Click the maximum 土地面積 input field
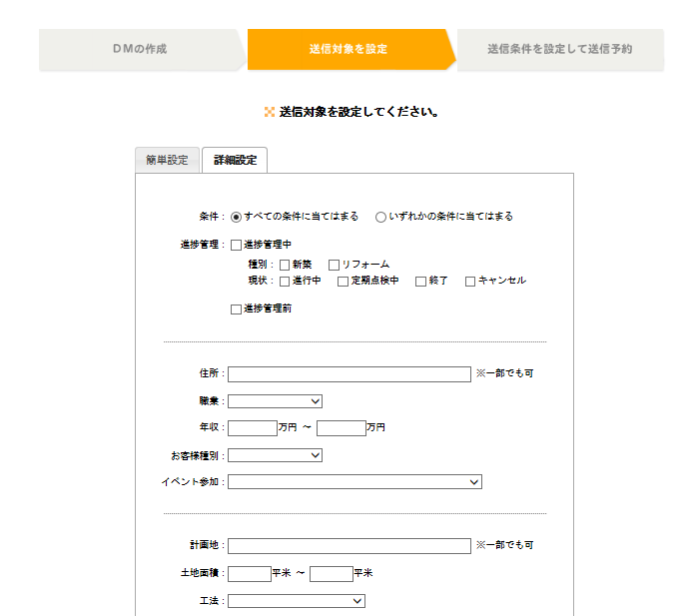This screenshot has height=616, width=699. pos(332,574)
